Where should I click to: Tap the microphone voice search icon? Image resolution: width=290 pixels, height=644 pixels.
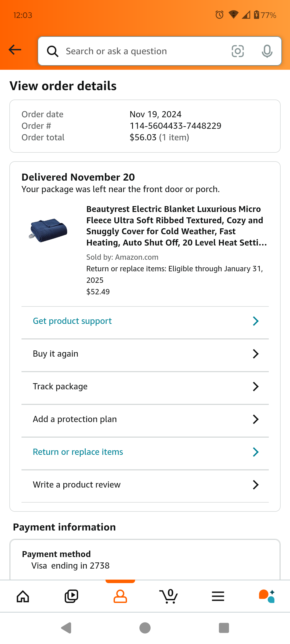point(267,51)
